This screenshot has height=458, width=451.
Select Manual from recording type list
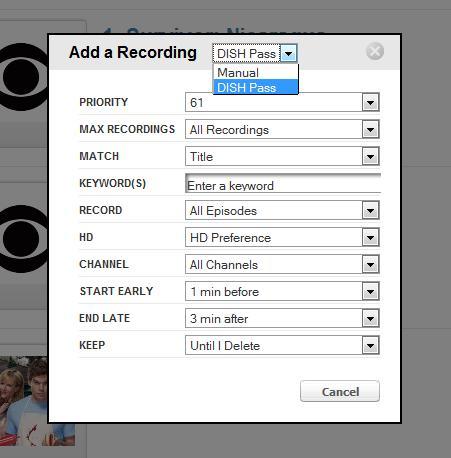255,72
